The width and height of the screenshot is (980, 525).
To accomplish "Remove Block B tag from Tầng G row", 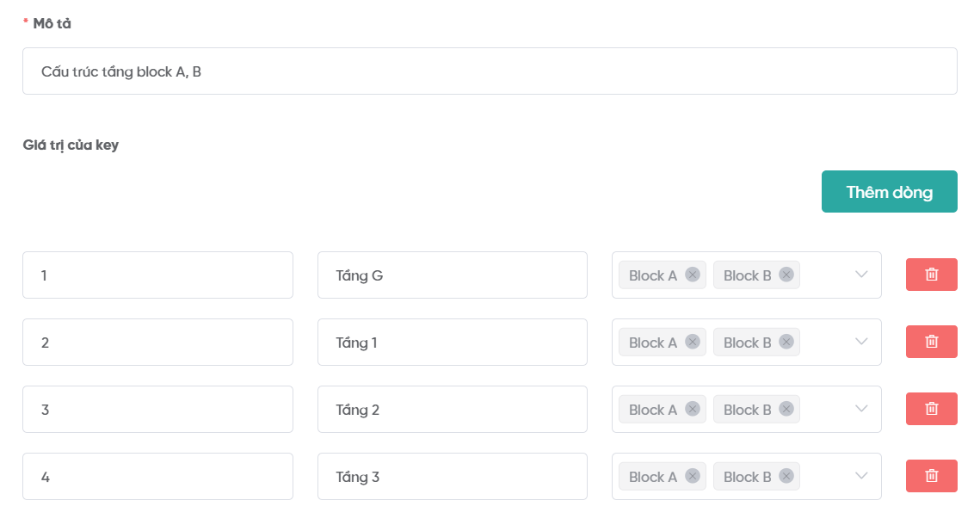I will 786,275.
